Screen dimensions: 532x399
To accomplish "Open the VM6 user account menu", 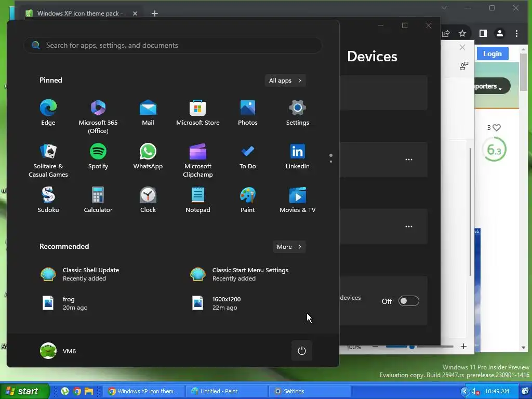I will pos(58,351).
